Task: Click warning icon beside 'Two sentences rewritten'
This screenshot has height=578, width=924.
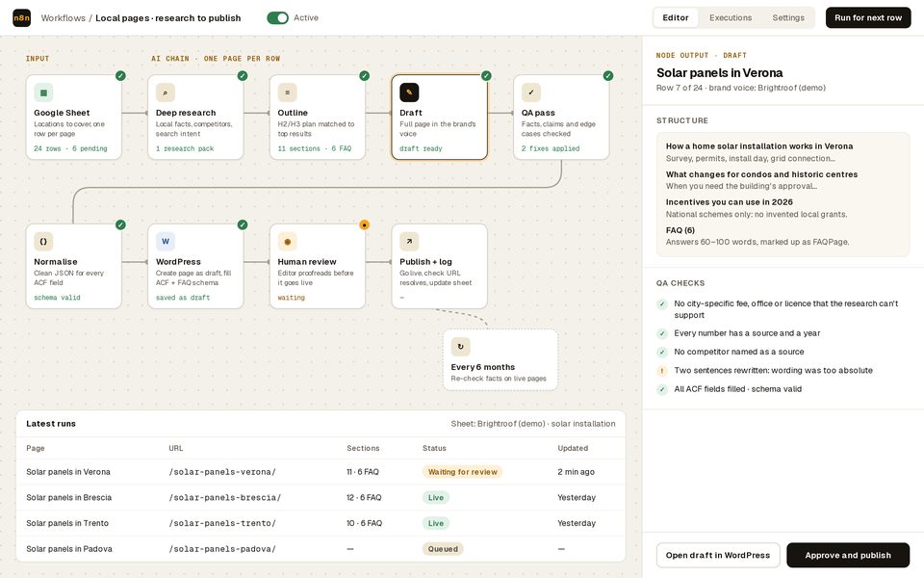Action: tap(662, 371)
